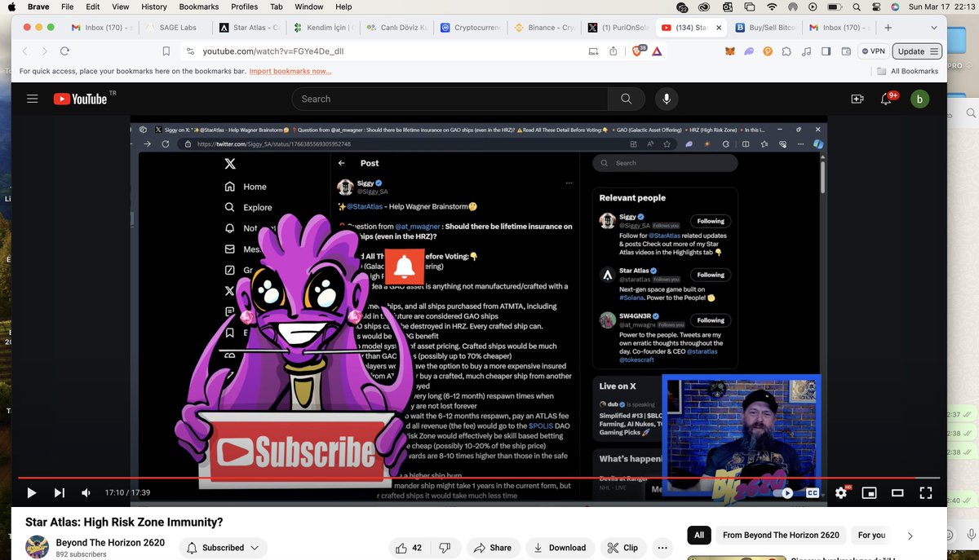Seek on the video progress bar
979x560 pixels.
pos(479,478)
